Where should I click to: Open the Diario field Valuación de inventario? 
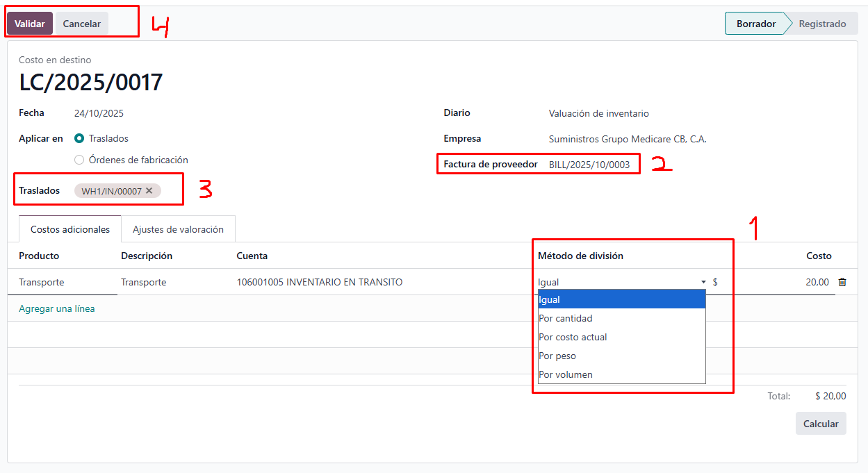coord(599,113)
